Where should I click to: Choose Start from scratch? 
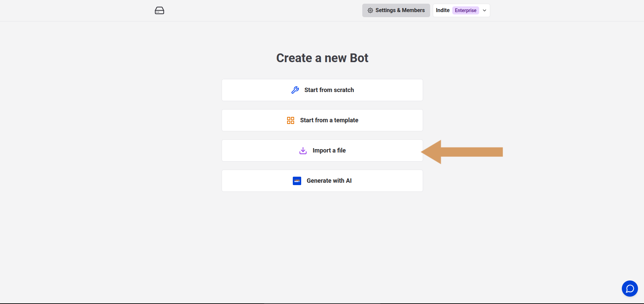tap(322, 90)
